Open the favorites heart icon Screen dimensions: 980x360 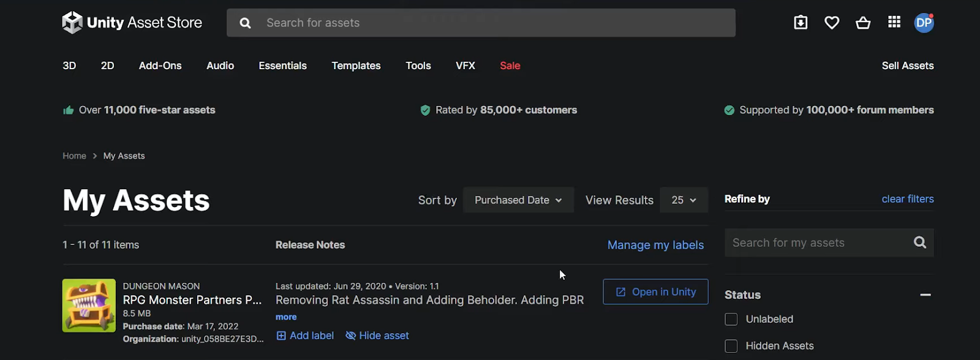pos(832,23)
